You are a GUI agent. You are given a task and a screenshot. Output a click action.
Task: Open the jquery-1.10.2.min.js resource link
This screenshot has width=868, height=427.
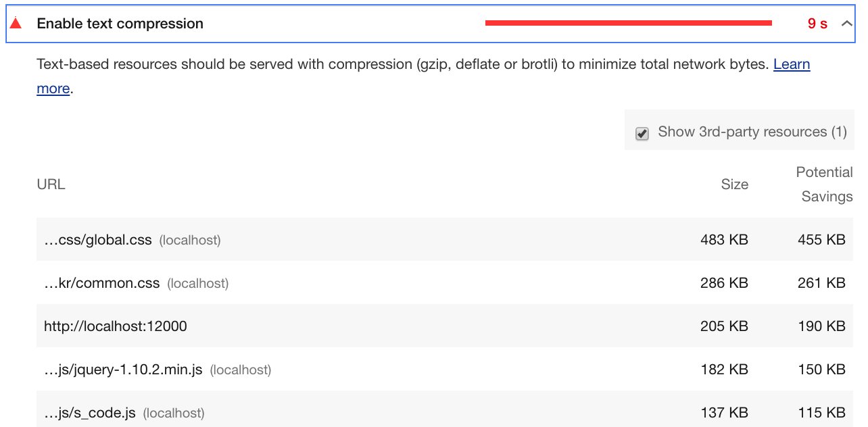click(123, 370)
